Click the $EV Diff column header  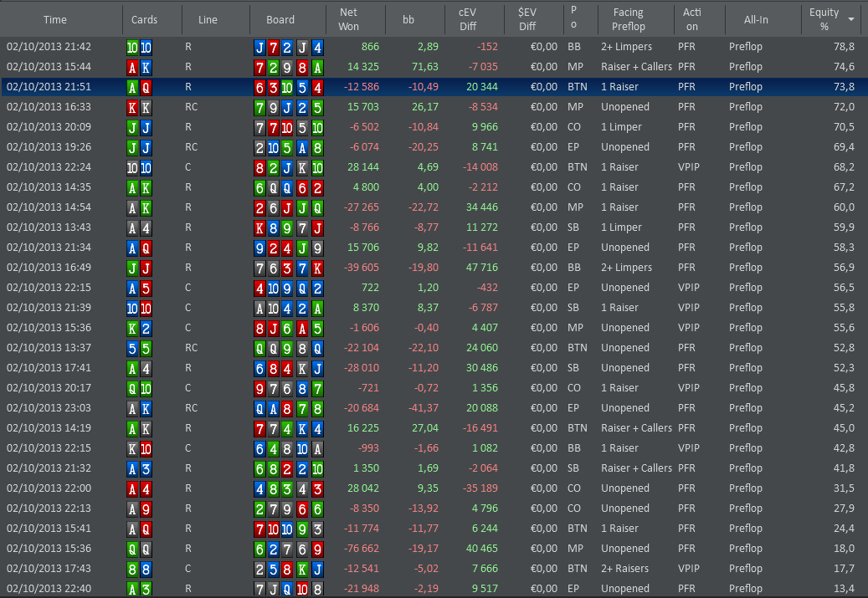pyautogui.click(x=527, y=19)
